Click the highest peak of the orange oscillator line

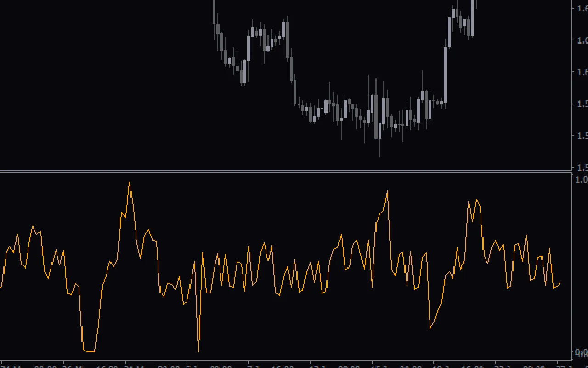130,182
